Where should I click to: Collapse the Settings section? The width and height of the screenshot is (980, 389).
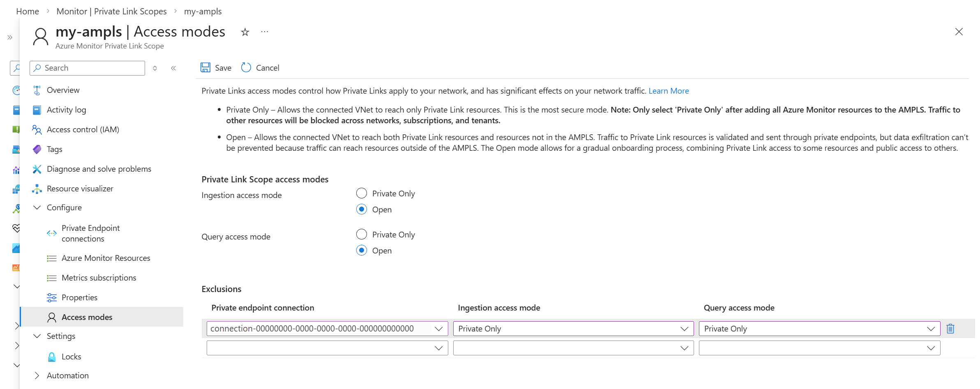pyautogui.click(x=37, y=336)
